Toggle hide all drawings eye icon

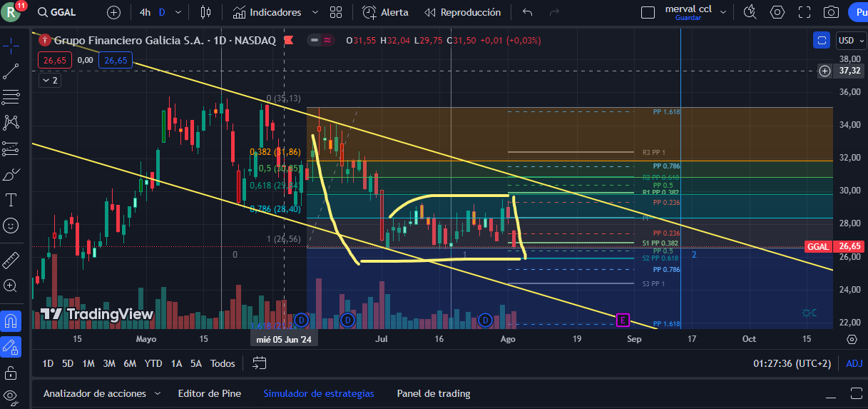[x=11, y=396]
